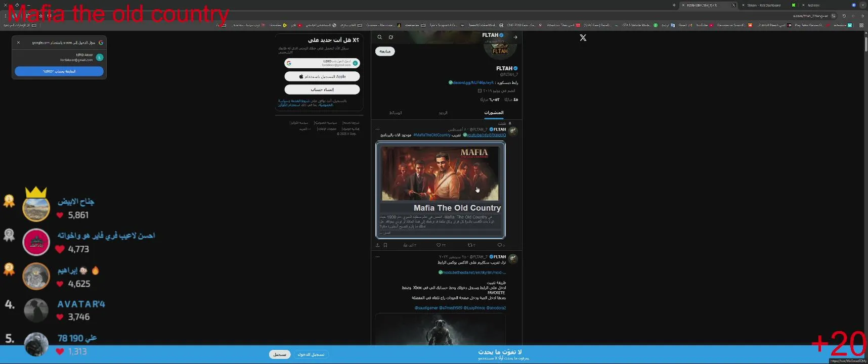Screen dimensions: 868x364
Task: Click the جناح الابيض leaderboard entry
Action: click(x=59, y=205)
